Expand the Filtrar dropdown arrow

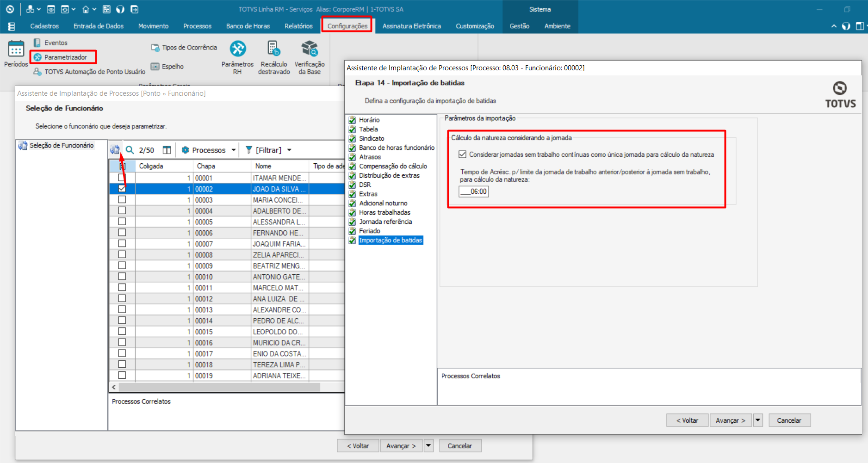pos(289,150)
